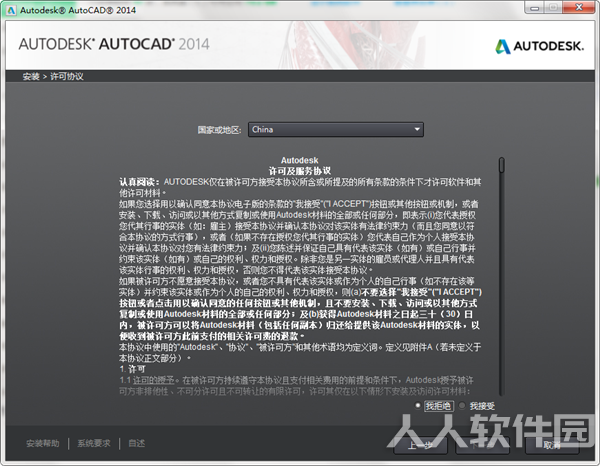The height and width of the screenshot is (466, 600).
Task: Click the 许可及服务协议 agreement heading
Action: coord(300,171)
